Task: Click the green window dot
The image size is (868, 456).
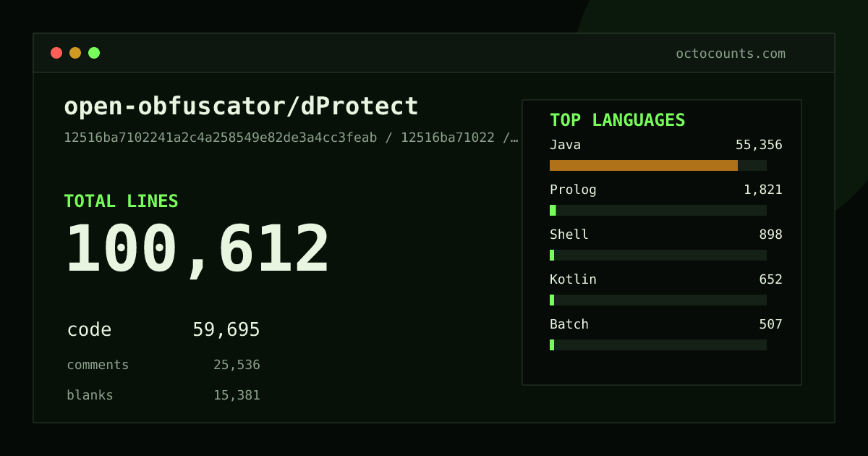Action: pos(94,53)
